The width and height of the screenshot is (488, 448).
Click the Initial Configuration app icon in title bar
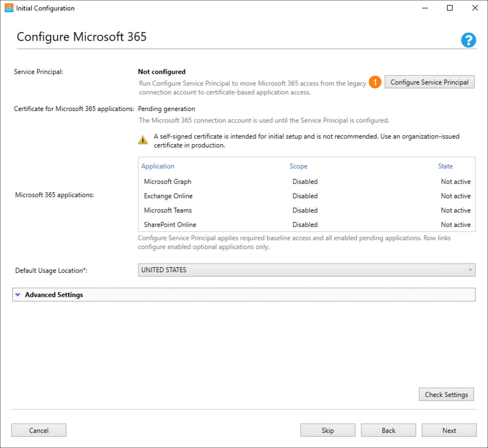pos(9,8)
